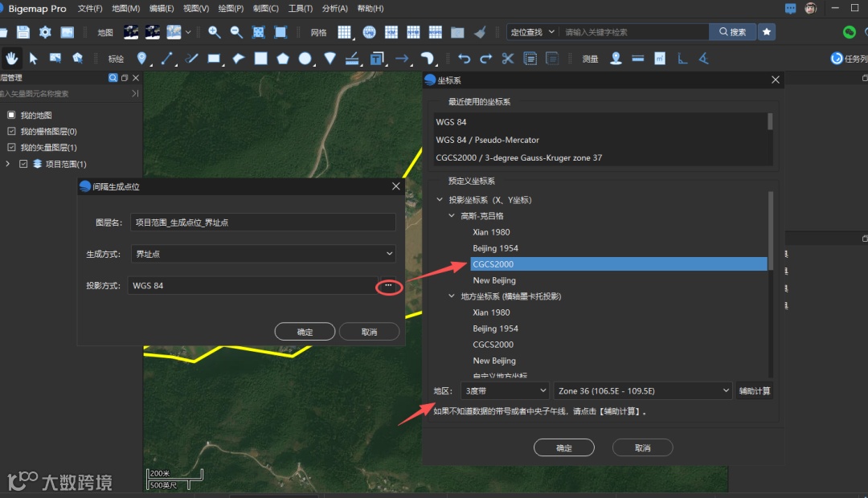Open the 生成方式 界址点 dropdown

click(264, 254)
